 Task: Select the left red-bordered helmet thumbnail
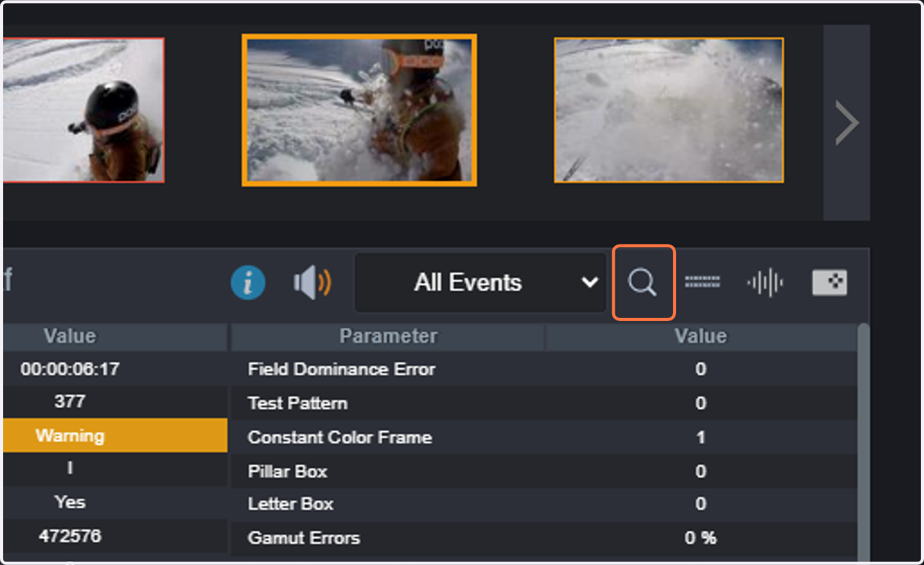83,110
